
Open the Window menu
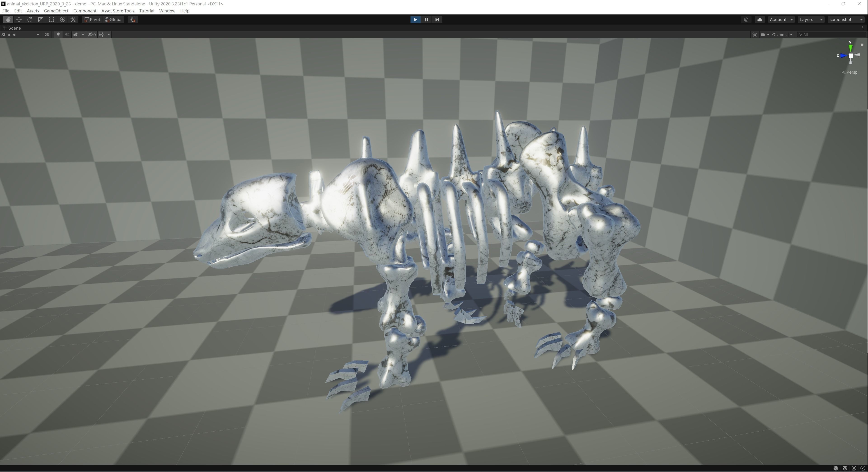click(167, 11)
